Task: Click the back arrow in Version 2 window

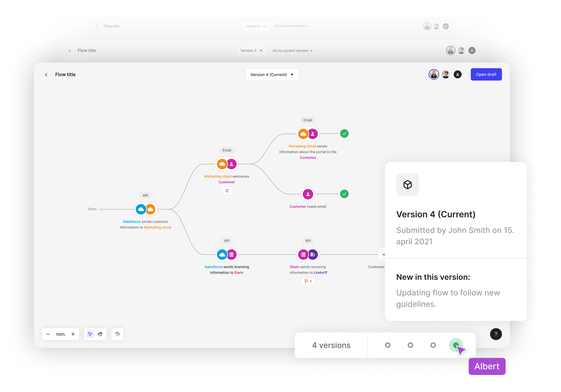Action: pos(97,27)
